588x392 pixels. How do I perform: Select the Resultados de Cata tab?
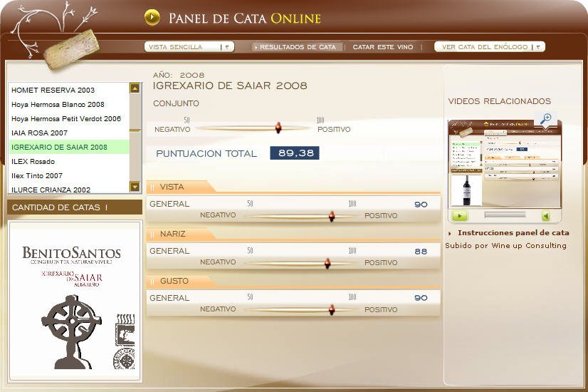[x=298, y=47]
